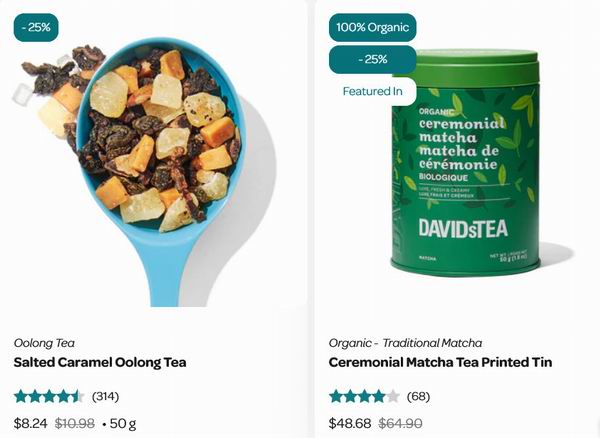
Task: Click the -25% badge on the matcha tin
Action: 372,59
